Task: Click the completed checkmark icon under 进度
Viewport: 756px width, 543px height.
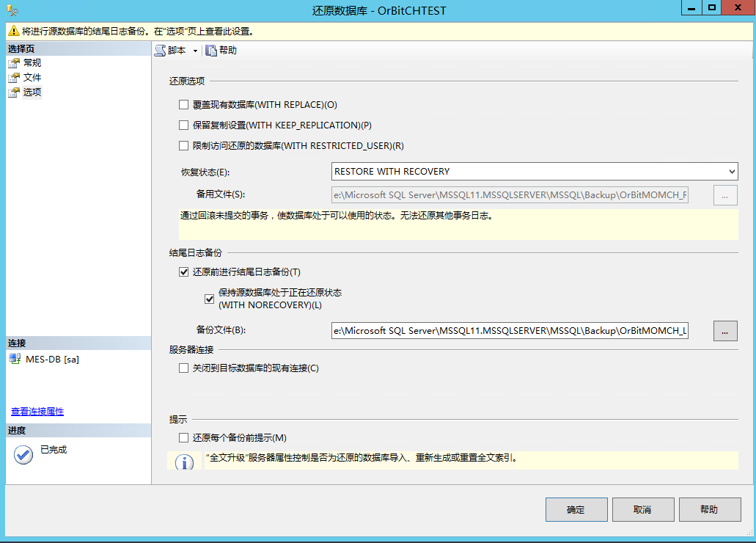Action: tap(22, 455)
